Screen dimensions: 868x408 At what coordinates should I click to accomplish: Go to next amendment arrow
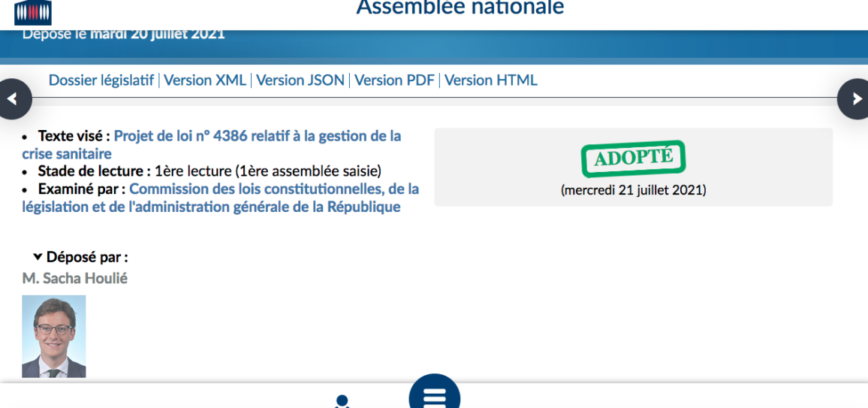[x=855, y=99]
